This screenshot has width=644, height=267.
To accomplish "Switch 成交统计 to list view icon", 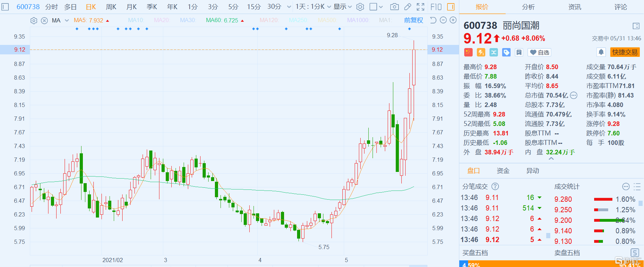I will pyautogui.click(x=637, y=186).
